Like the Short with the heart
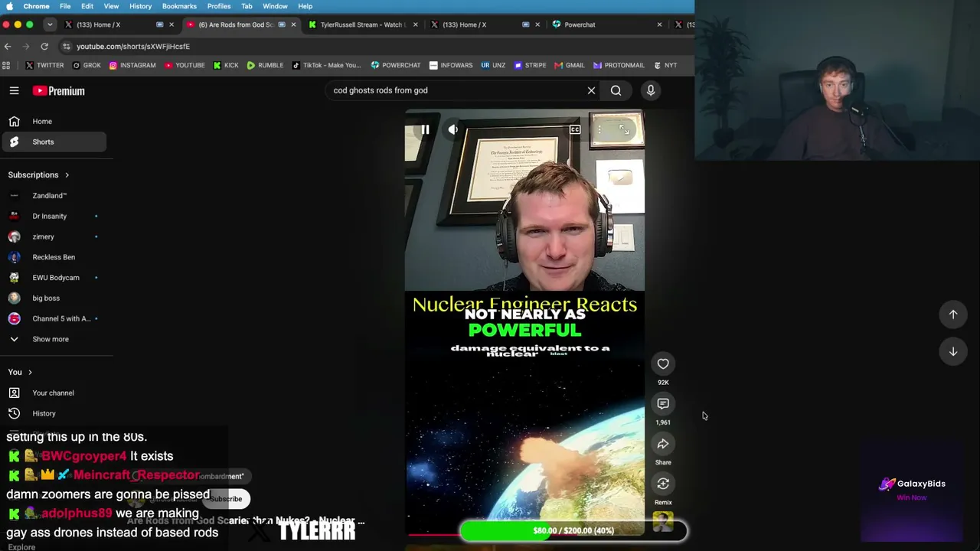Screen dimensions: 980x551 click(x=663, y=364)
